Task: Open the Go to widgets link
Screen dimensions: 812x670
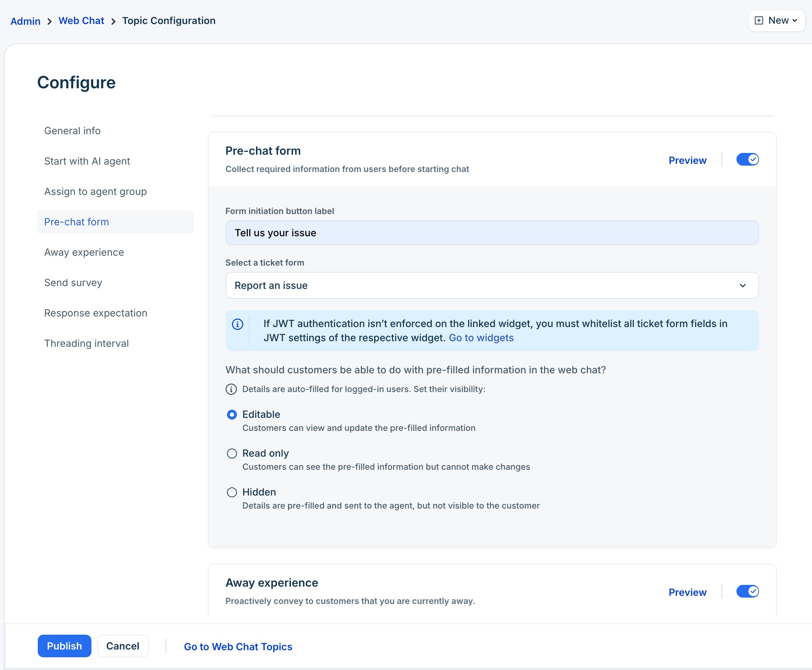Action: click(x=481, y=338)
